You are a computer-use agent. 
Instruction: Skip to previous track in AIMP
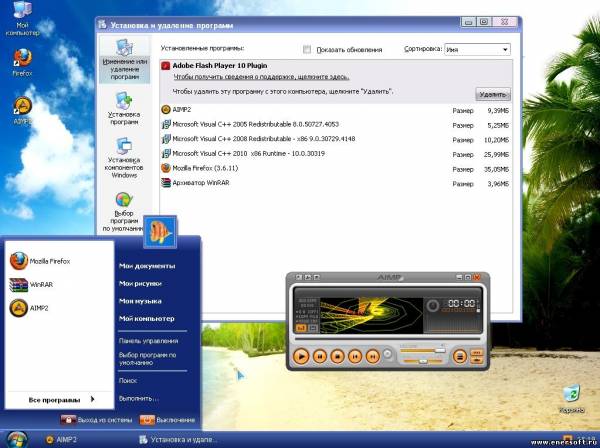(x=355, y=357)
